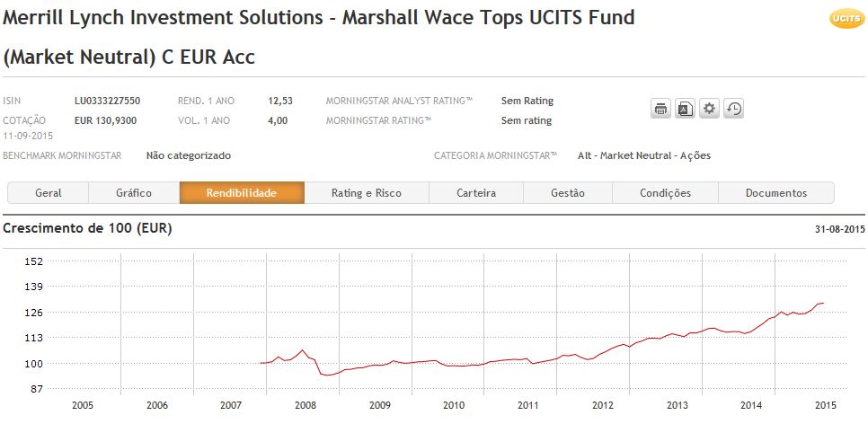The height and width of the screenshot is (424, 868).
Task: Open the settings gear icon
Action: coord(710,109)
